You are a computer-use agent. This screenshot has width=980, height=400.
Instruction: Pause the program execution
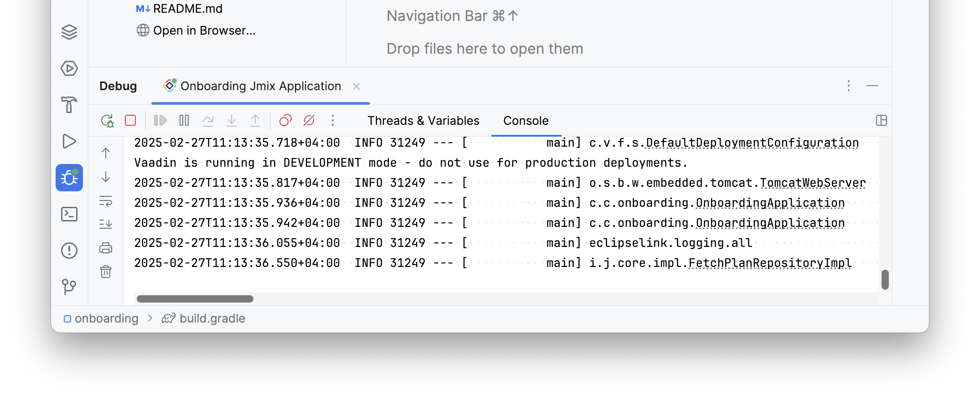point(184,120)
